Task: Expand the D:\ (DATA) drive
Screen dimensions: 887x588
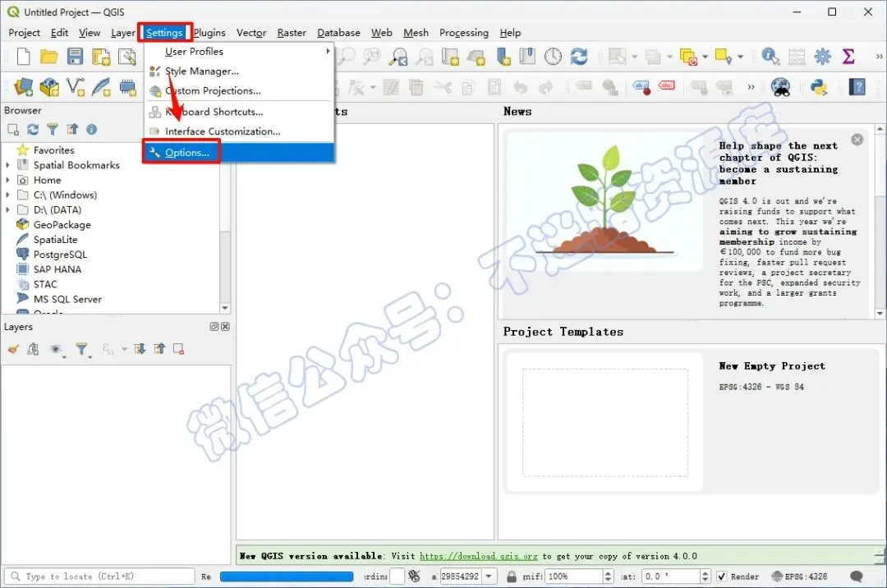Action: point(7,209)
